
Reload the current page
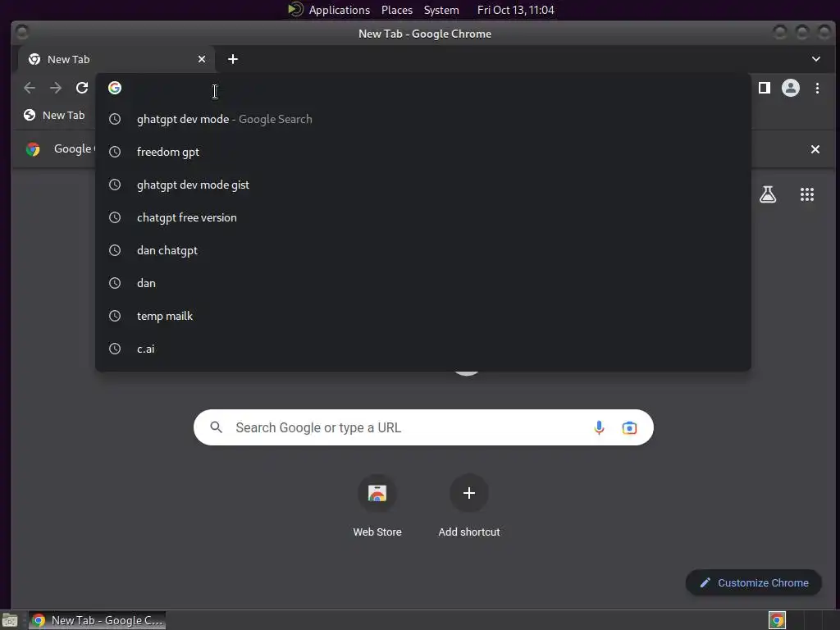(x=82, y=88)
